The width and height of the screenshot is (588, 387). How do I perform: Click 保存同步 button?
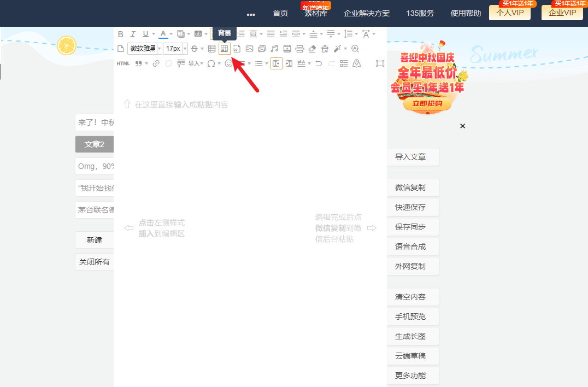tap(413, 227)
